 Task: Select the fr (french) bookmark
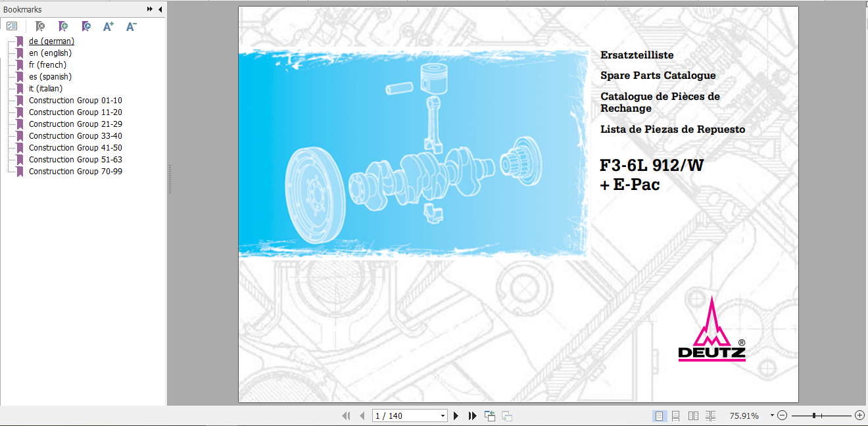point(49,64)
